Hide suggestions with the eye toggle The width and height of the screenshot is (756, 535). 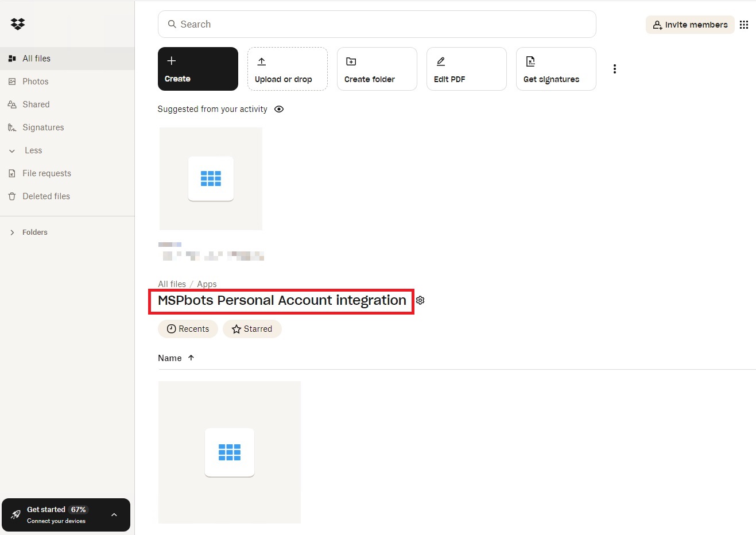(x=279, y=108)
